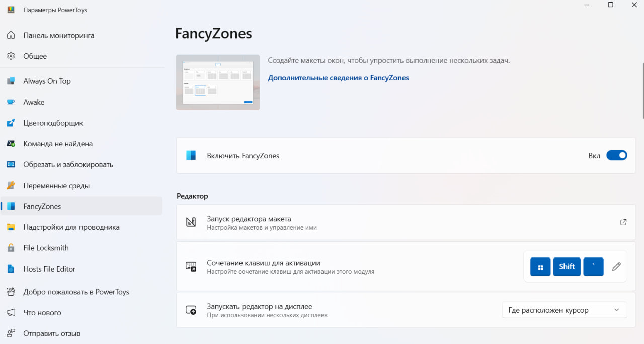644x344 pixels.
Task: Go to Переменные среды page
Action: pyautogui.click(x=56, y=186)
